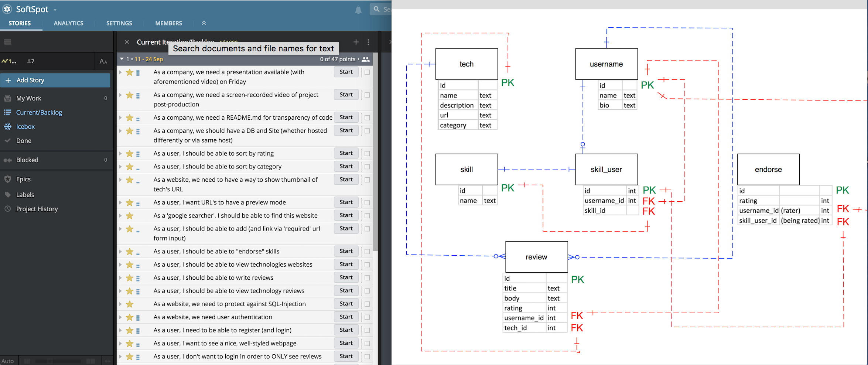
Task: Select checkbox for screen-recorded video story
Action: pyautogui.click(x=367, y=95)
